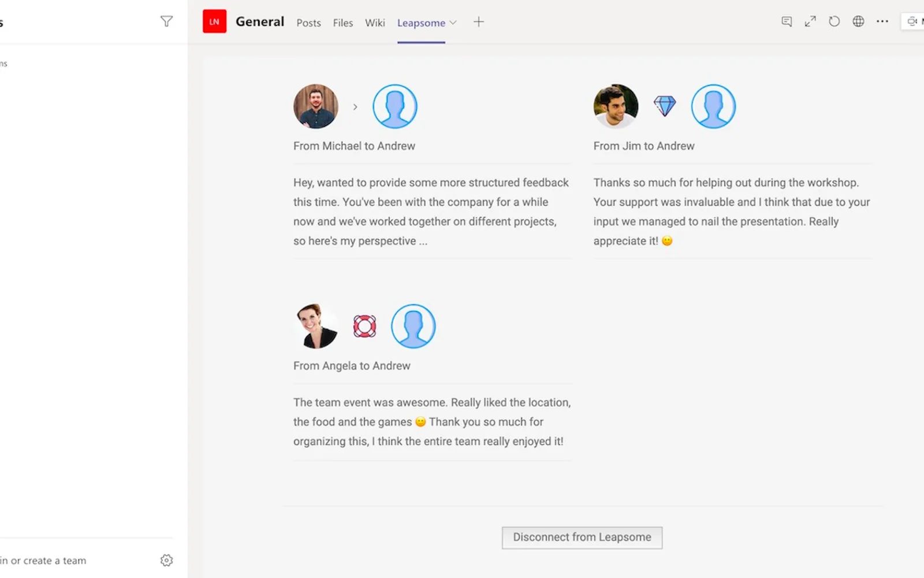Open the more options ellipsis menu

pos(882,21)
